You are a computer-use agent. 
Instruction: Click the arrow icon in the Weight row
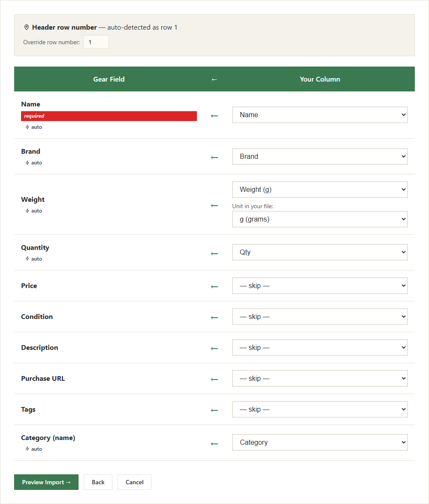214,205
